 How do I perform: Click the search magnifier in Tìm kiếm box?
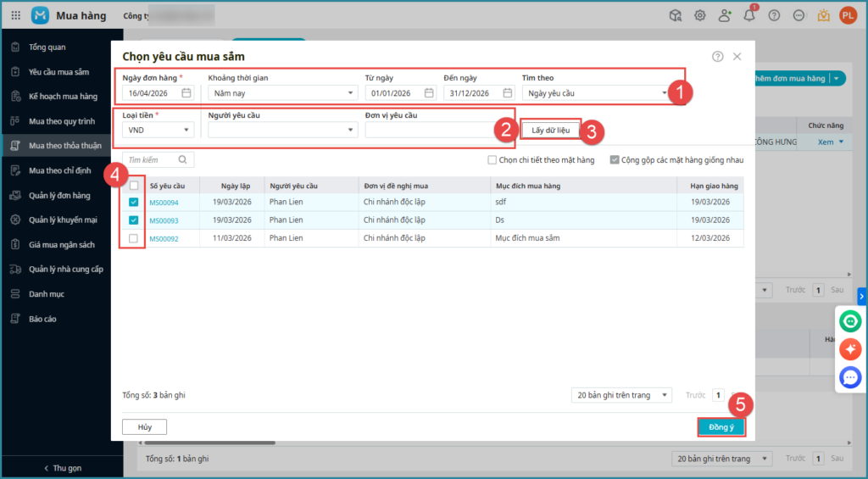click(x=183, y=159)
